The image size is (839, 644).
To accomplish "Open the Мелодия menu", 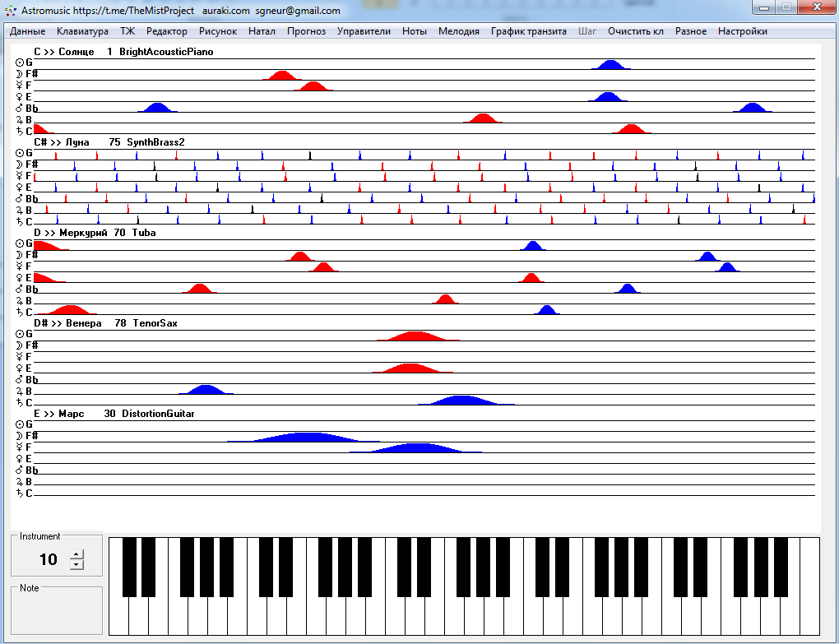I will [x=458, y=31].
